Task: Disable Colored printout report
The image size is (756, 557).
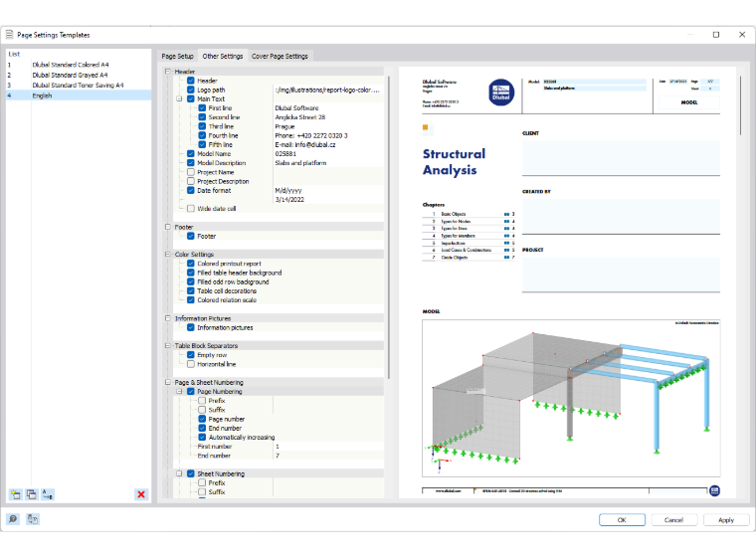Action: 191,264
